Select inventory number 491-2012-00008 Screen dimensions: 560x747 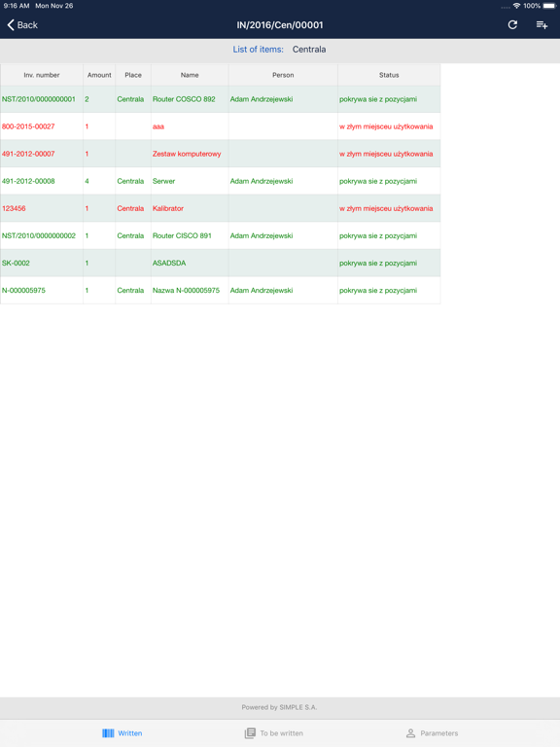[x=28, y=181]
